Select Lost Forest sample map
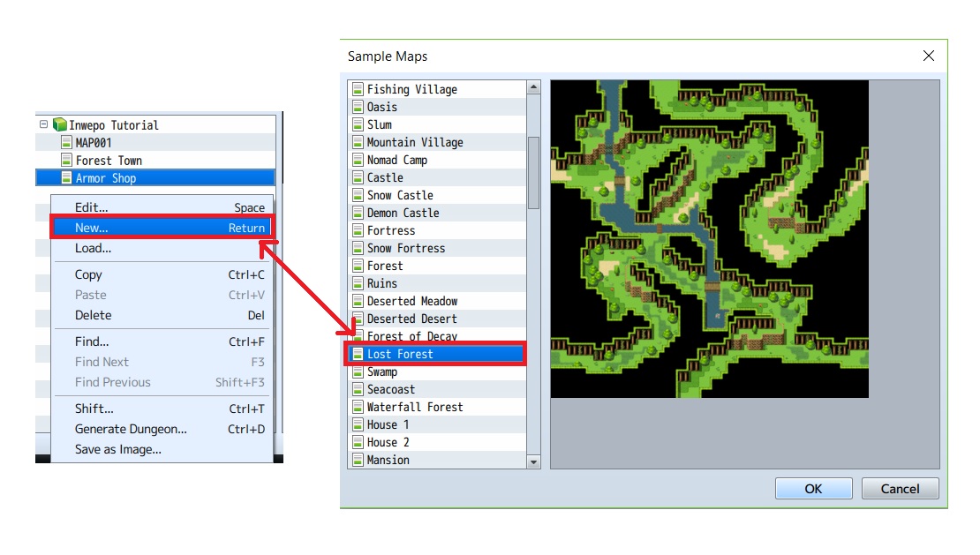Image resolution: width=980 pixels, height=555 pixels. pyautogui.click(x=438, y=354)
